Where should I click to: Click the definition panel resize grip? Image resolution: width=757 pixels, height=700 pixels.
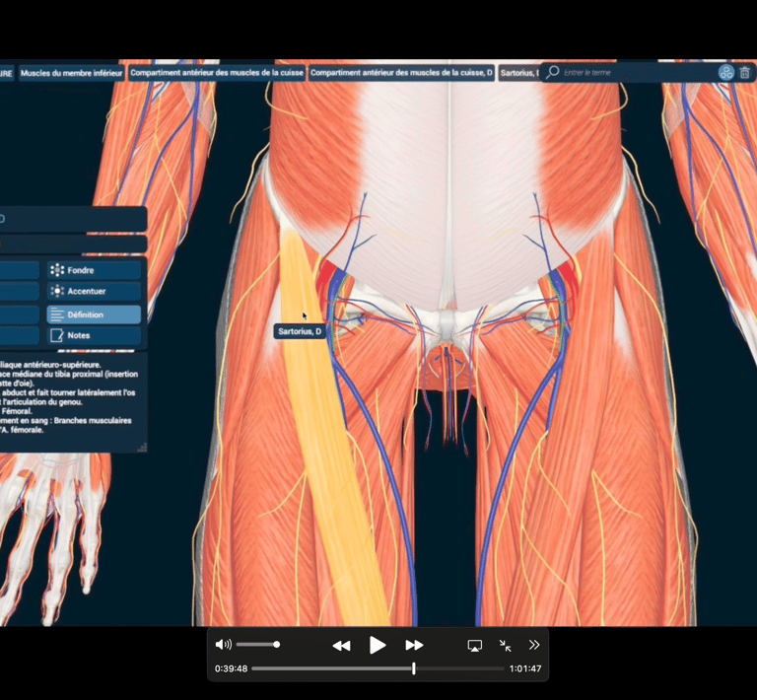[x=142, y=448]
